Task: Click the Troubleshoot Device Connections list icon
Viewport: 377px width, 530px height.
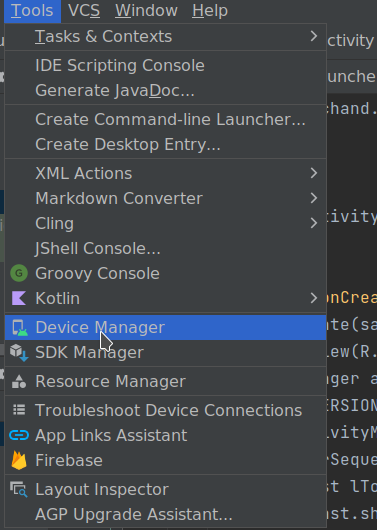Action: click(19, 410)
